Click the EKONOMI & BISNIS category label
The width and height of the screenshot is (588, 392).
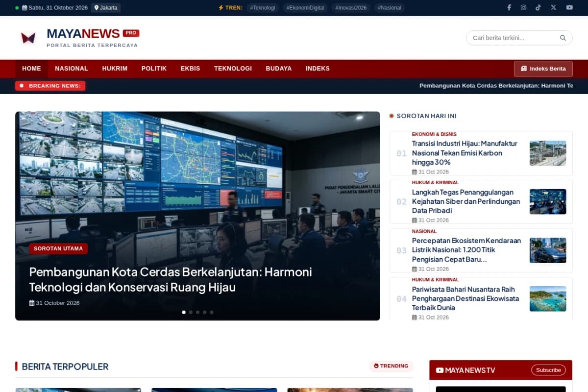(x=434, y=134)
